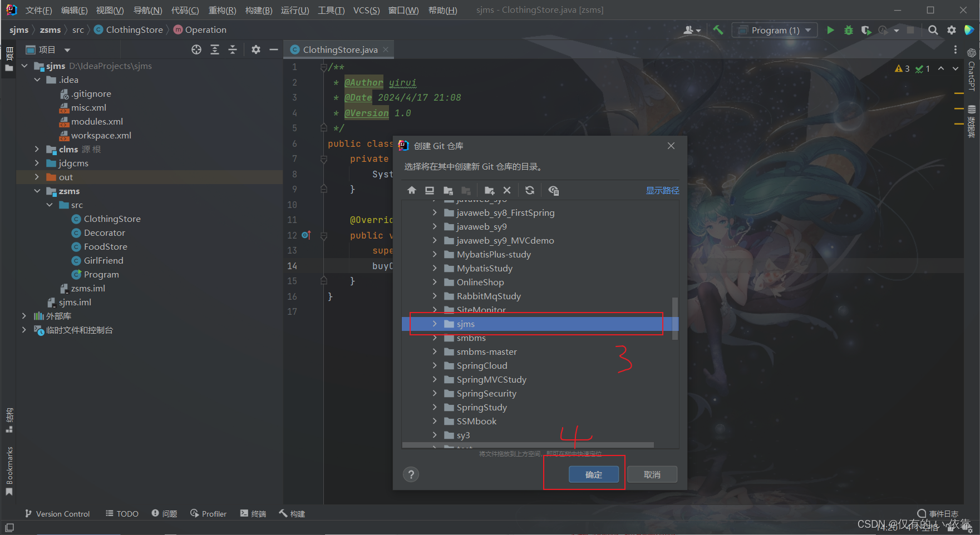Viewport: 980px width, 535px height.
Task: Go to previous highlighted error arrow
Action: 941,68
